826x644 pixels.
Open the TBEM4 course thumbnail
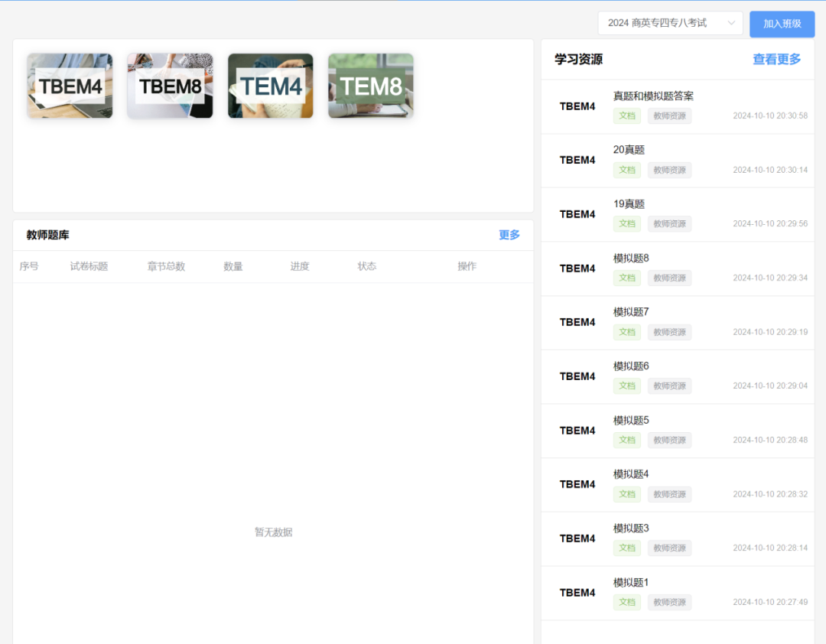pyautogui.click(x=70, y=86)
